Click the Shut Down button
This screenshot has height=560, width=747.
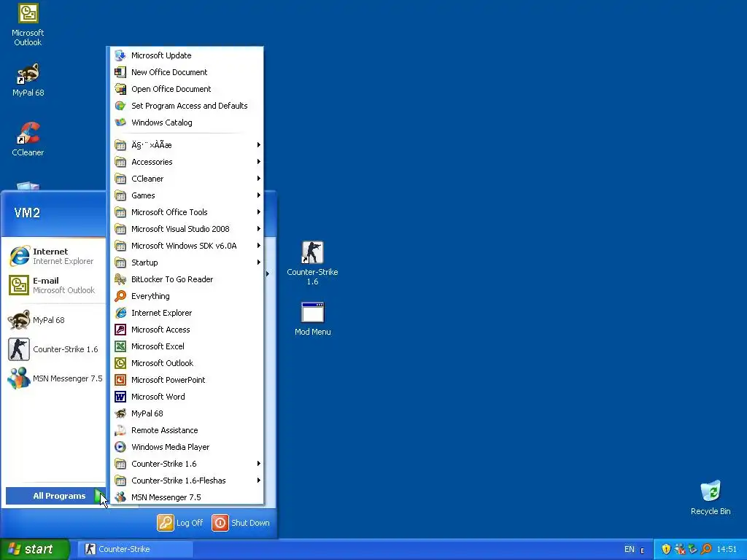(241, 523)
